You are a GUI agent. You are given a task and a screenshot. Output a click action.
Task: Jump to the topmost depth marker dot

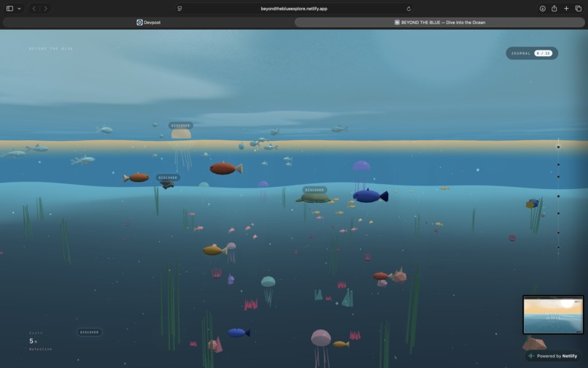[558, 147]
